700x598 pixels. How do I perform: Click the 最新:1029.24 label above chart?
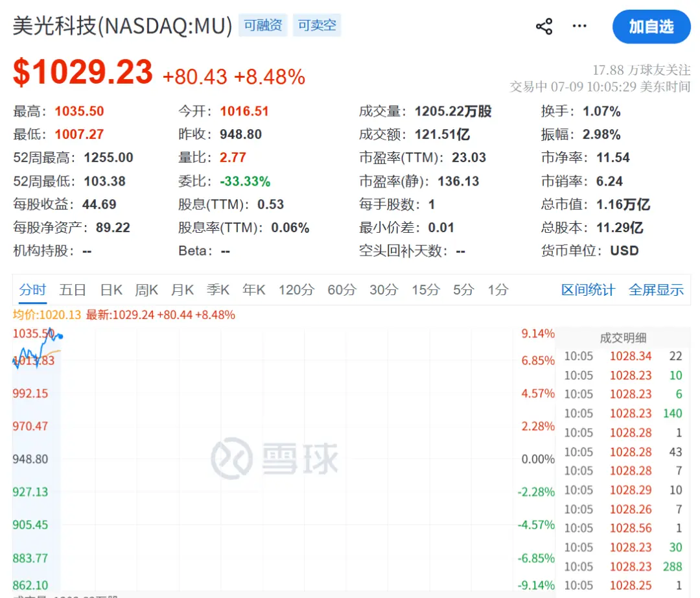click(x=160, y=315)
